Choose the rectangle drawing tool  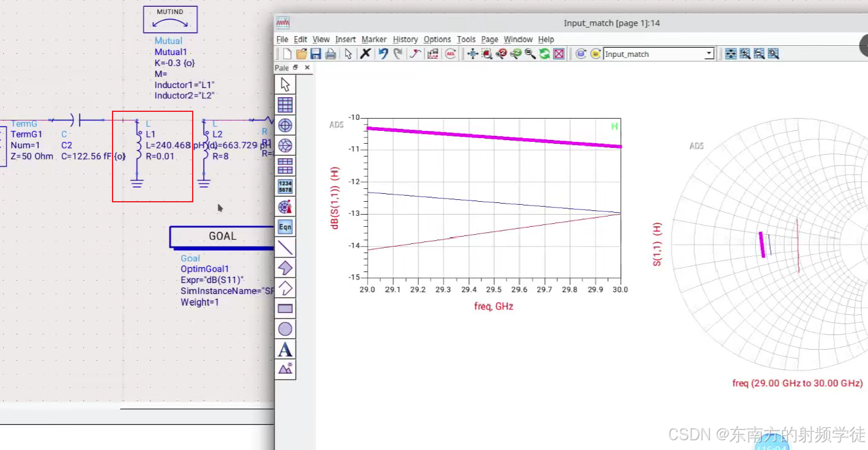(285, 309)
